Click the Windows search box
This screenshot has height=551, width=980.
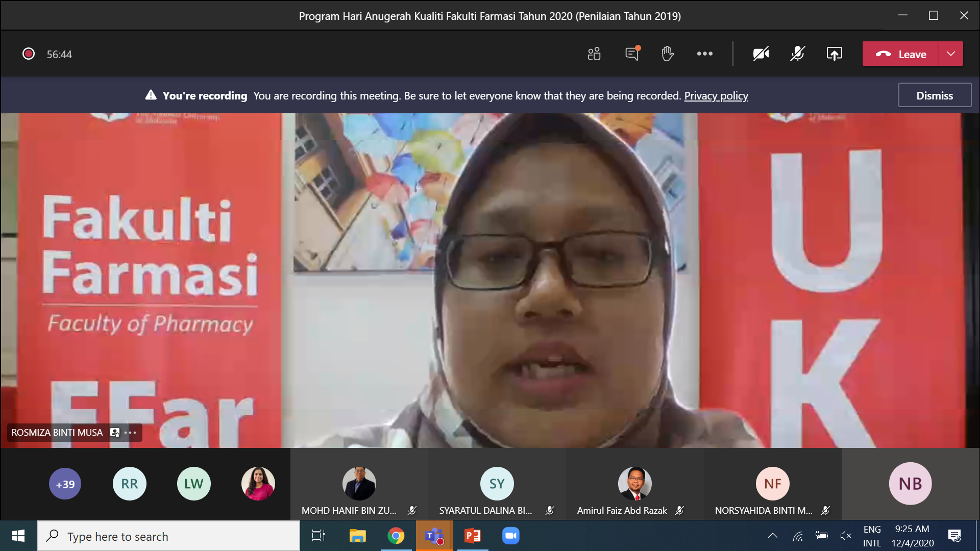click(x=168, y=536)
